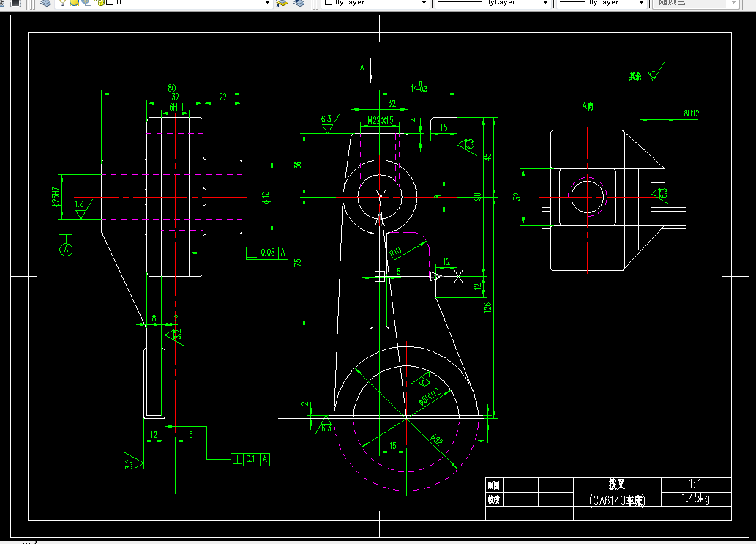756x544 pixels.
Task: Select the 8H12 dimension text
Action: 691,113
